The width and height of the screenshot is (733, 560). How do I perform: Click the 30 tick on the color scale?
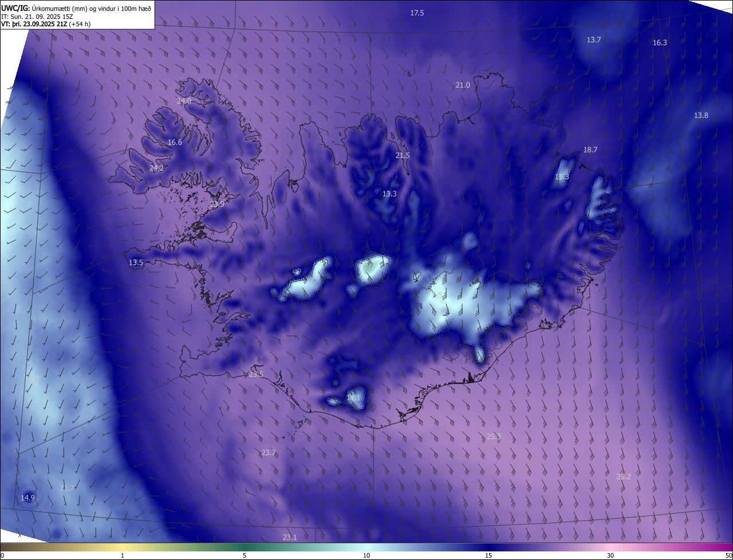[x=610, y=555]
